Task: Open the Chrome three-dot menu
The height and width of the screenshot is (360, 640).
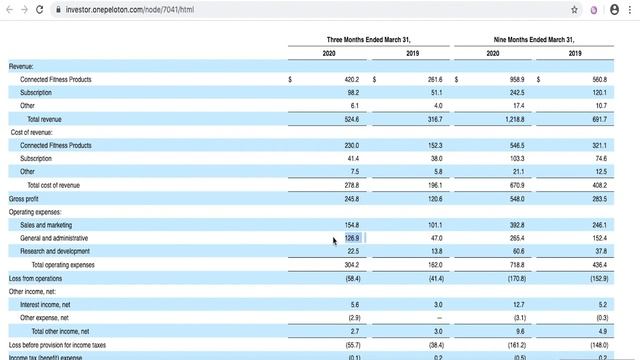Action: (630, 9)
